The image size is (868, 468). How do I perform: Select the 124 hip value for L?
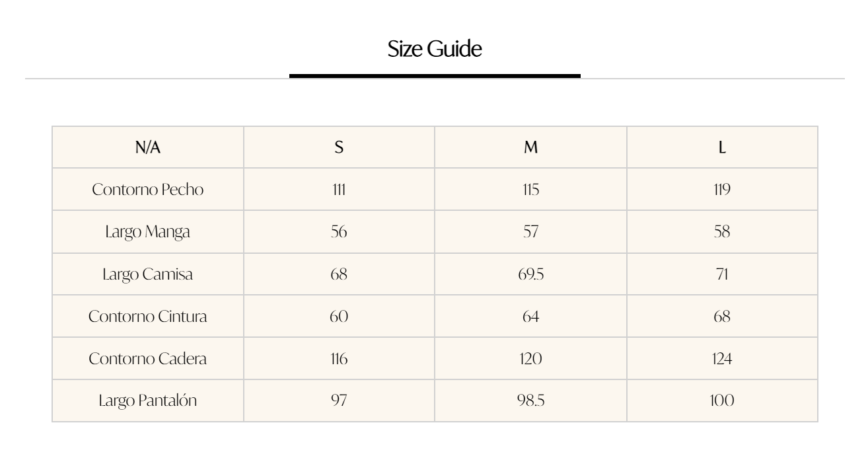[722, 359]
